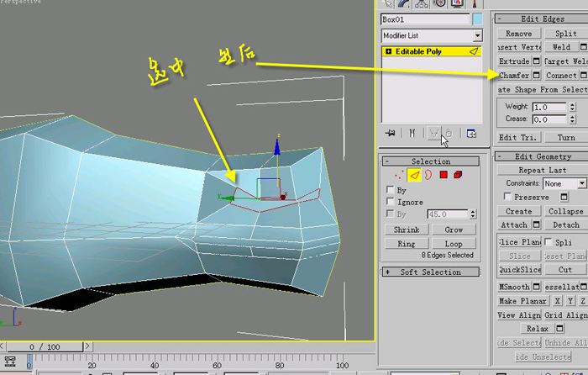Adjust the Weight spinner arrows
This screenshot has height=375, width=588.
tap(572, 107)
